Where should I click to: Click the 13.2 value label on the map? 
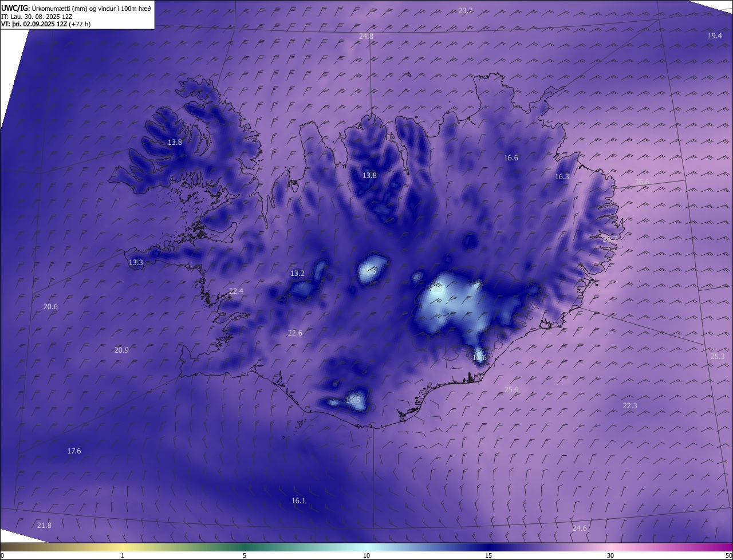297,274
